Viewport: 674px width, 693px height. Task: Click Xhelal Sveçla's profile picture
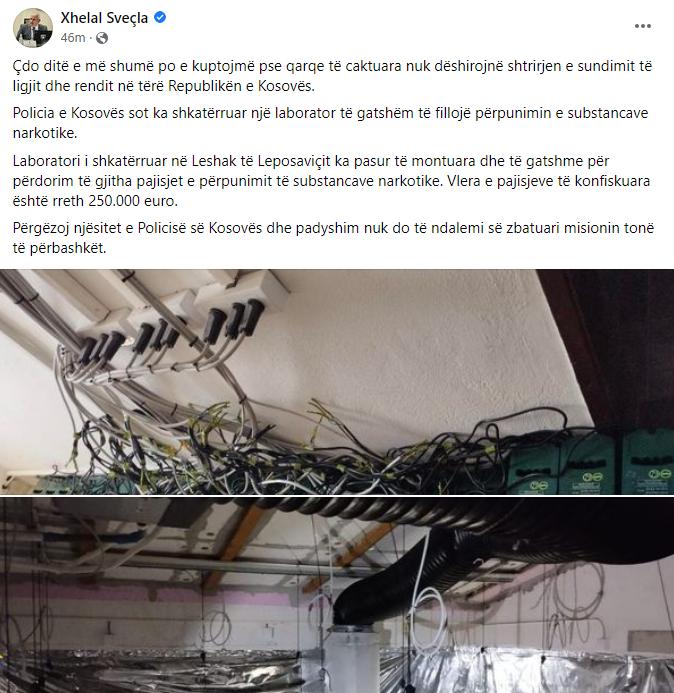[x=33, y=27]
